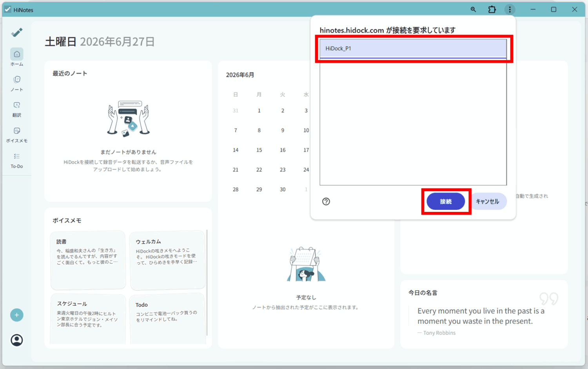This screenshot has height=369, width=588.
Task: Select June 24 in the calendar
Action: point(306,170)
